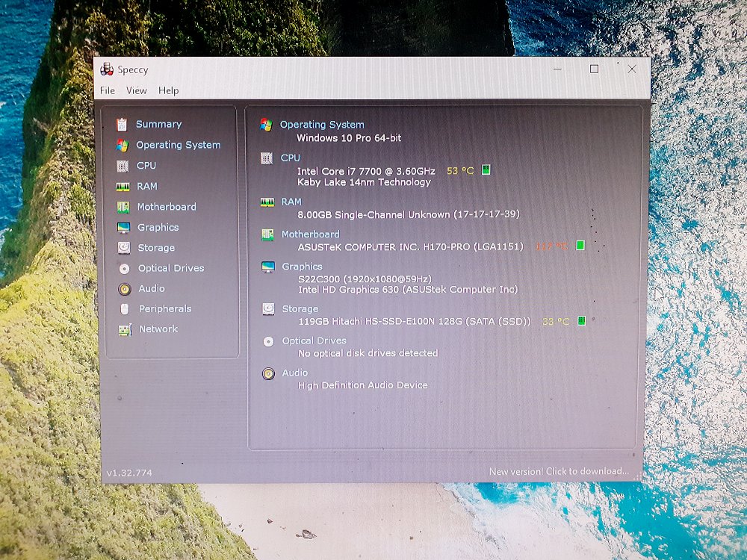
Task: Click the Motherboard temperature indicator icon
Action: [x=580, y=246]
